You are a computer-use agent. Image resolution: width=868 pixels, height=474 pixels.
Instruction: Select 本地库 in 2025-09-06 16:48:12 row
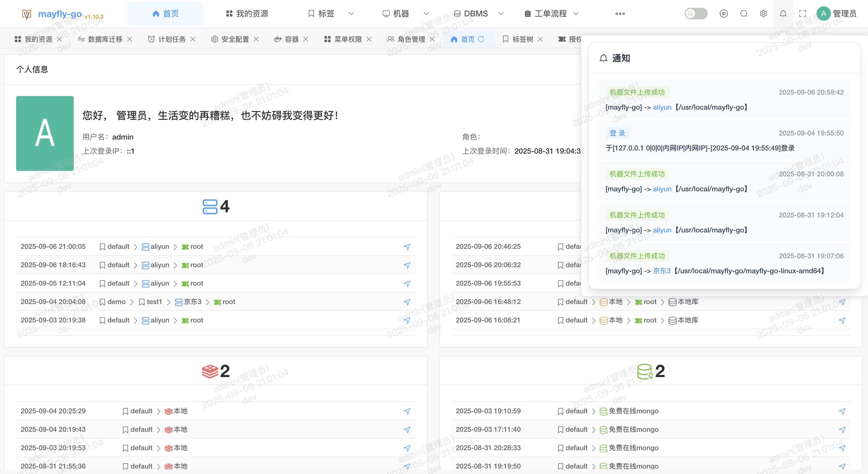(x=683, y=302)
